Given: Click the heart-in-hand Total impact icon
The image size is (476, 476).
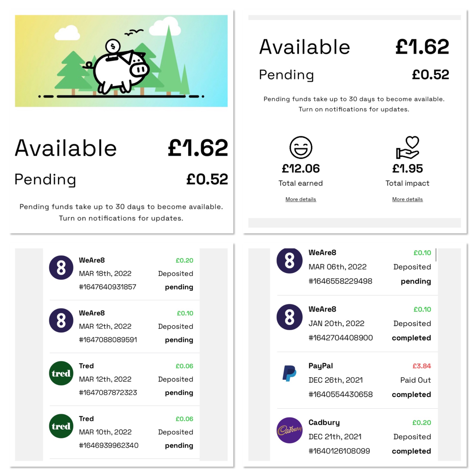Looking at the screenshot, I should 407,147.
